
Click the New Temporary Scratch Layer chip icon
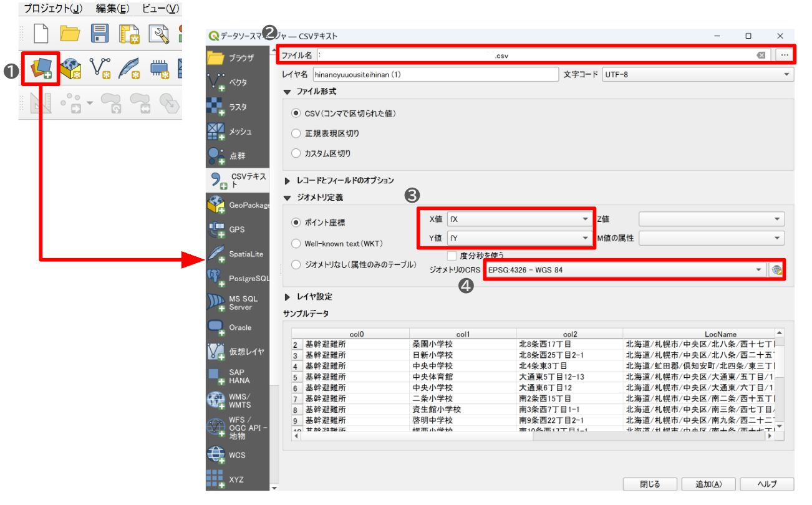(160, 69)
